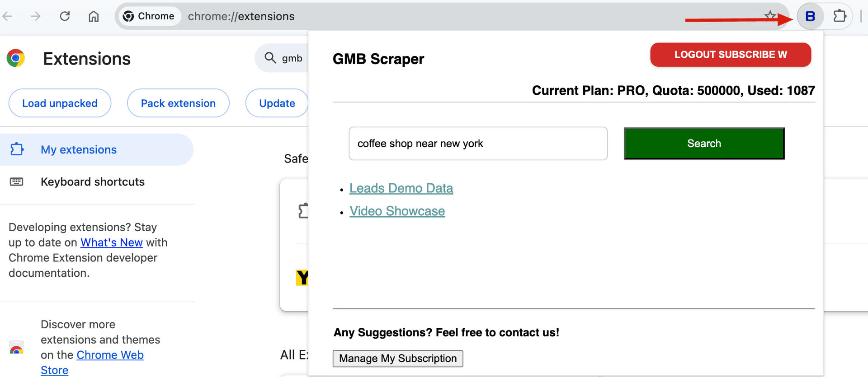Open the Video Showcase link
This screenshot has width=868, height=377.
pos(397,211)
